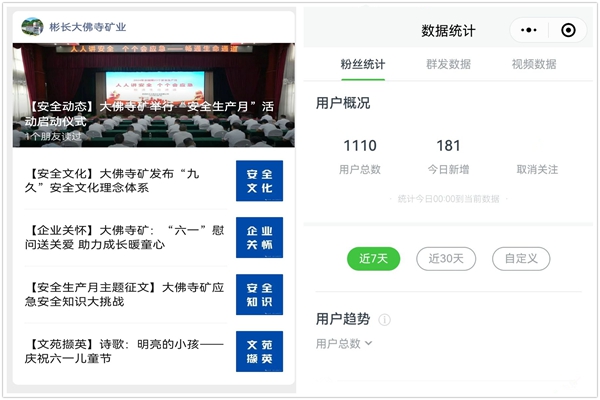Open the 安全文化 blue thumbnail

pos(259,181)
